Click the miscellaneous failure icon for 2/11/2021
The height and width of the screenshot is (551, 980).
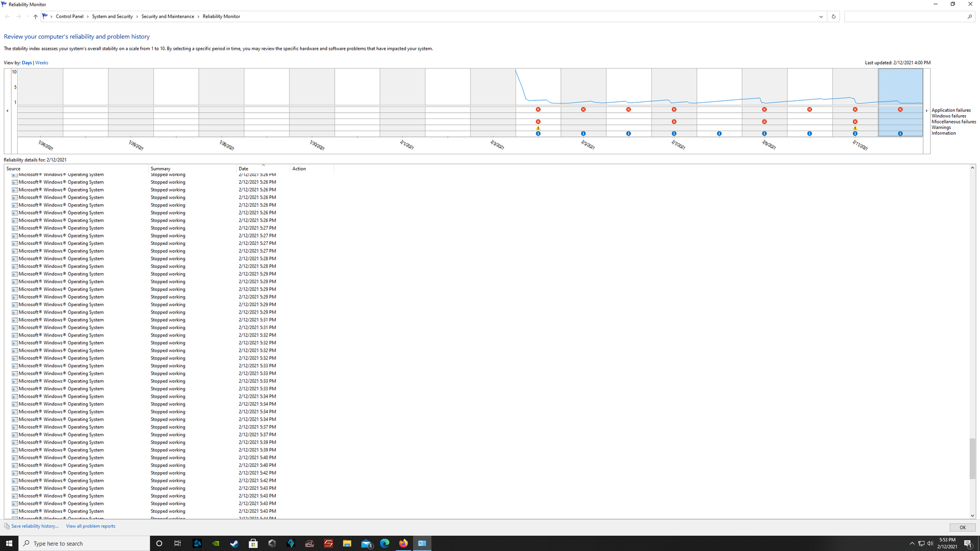[855, 121]
